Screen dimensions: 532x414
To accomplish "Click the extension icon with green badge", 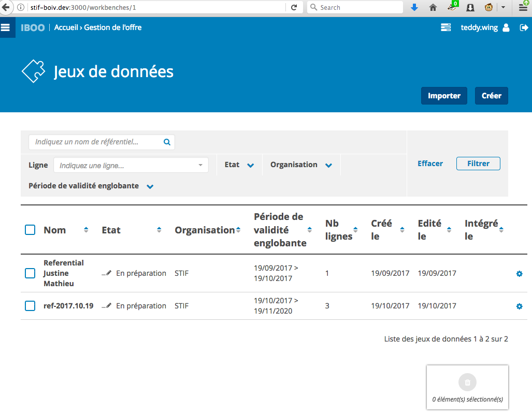I will click(x=452, y=7).
